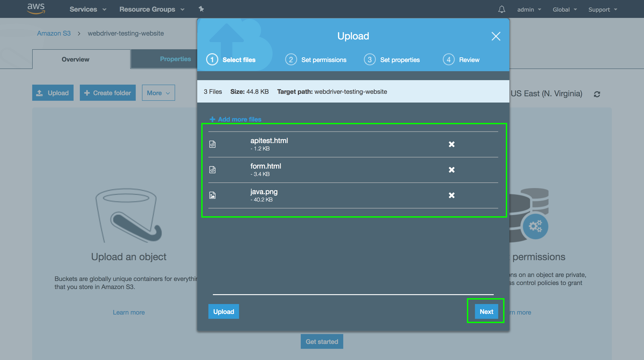Go to step 4 Review
The image size is (644, 360).
[x=461, y=60]
